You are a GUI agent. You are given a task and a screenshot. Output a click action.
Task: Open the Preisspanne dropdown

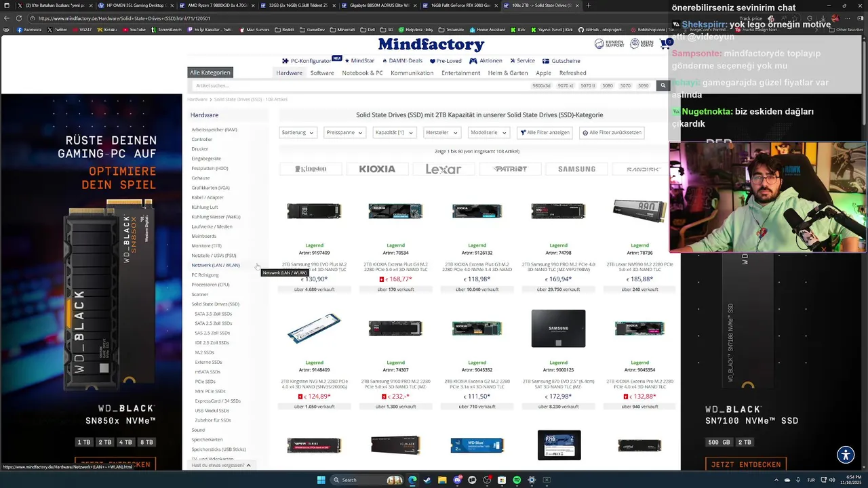(x=344, y=133)
